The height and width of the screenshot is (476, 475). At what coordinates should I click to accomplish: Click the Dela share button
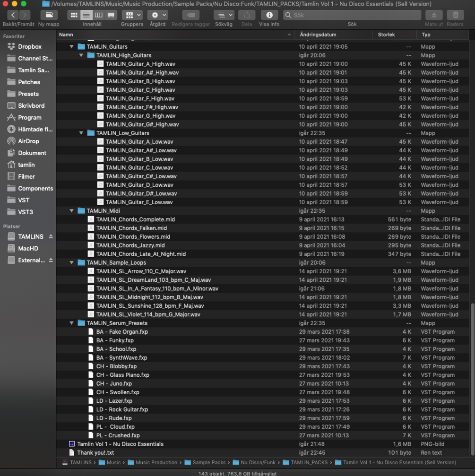[x=247, y=15]
